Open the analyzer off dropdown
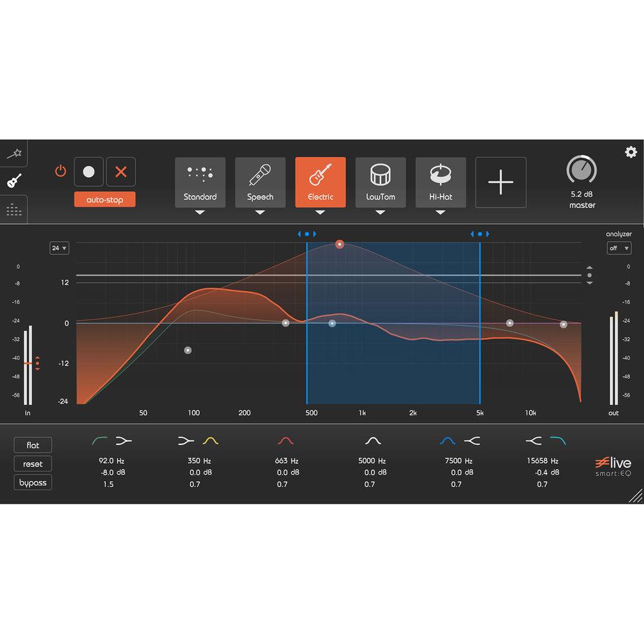This screenshot has width=644, height=644. (619, 248)
